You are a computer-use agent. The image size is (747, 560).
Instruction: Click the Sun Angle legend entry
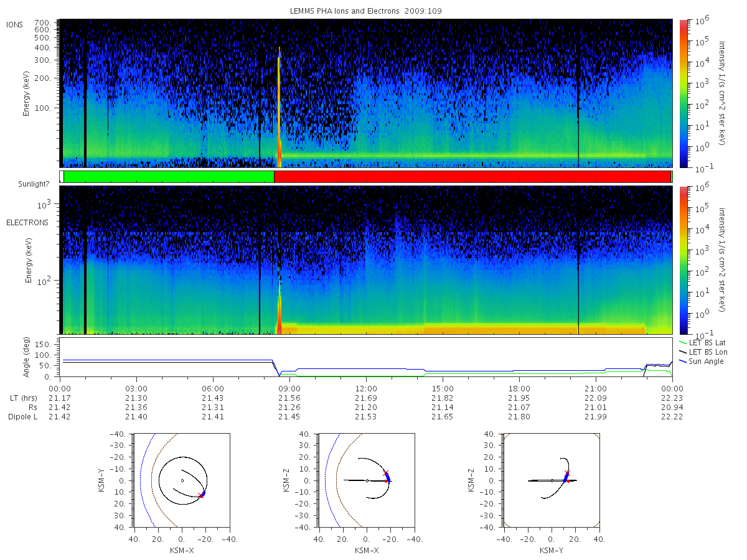coord(701,361)
